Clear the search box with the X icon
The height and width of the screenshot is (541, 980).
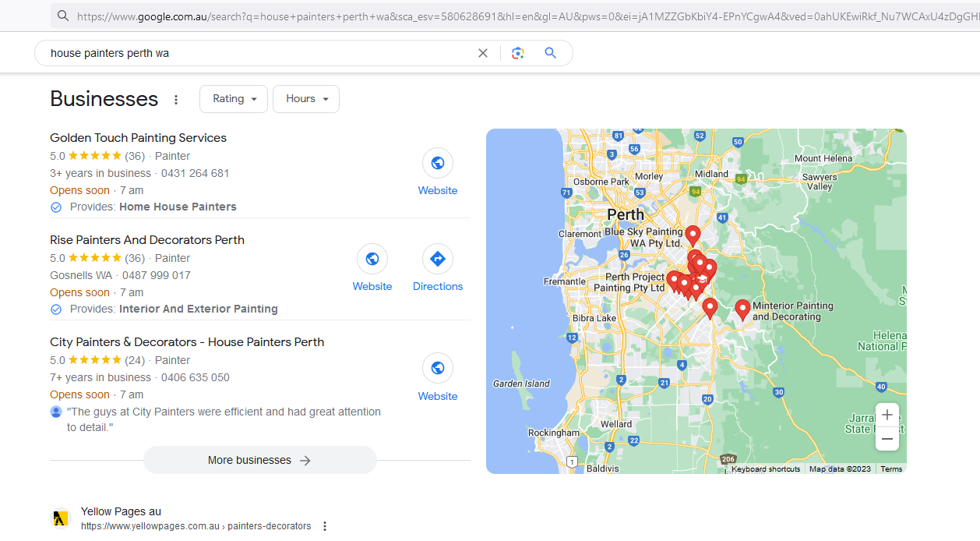click(x=483, y=53)
